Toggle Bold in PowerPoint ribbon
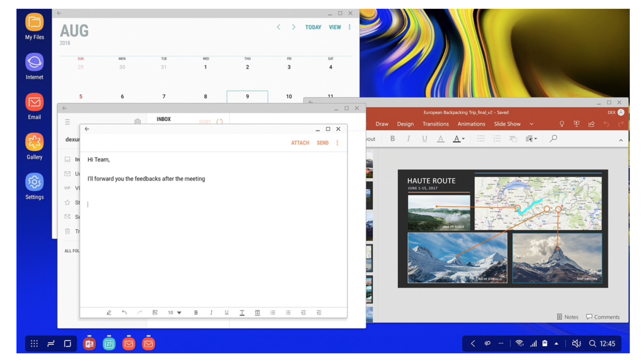644x361 pixels. pyautogui.click(x=392, y=138)
